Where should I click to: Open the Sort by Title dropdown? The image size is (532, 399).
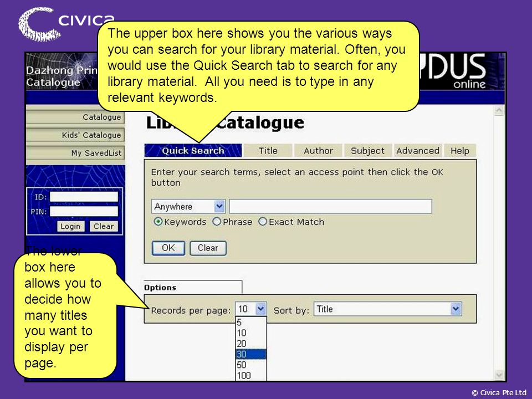(x=387, y=309)
